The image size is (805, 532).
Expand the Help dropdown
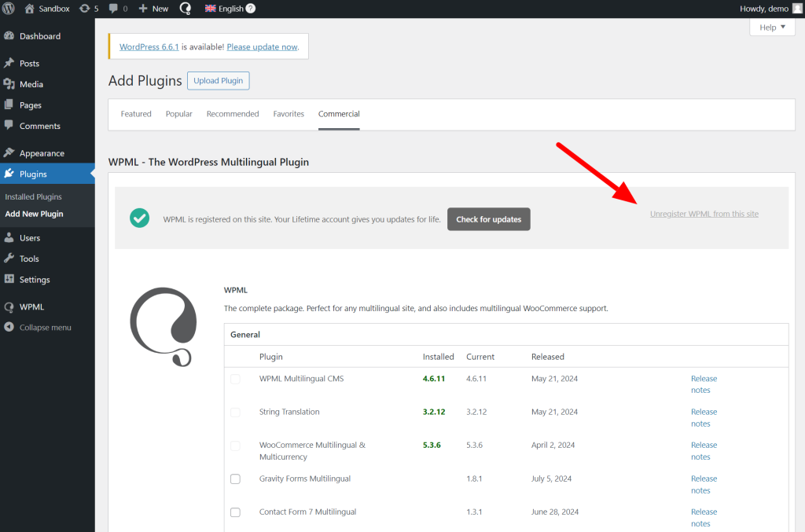coord(772,28)
